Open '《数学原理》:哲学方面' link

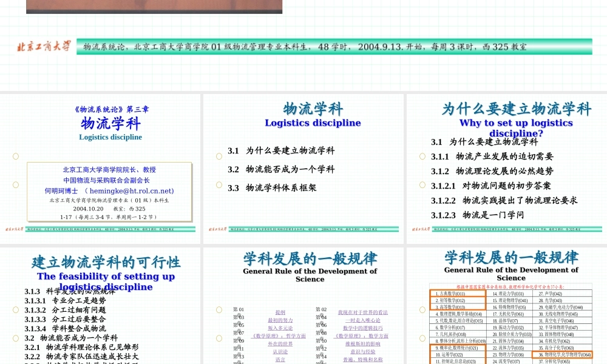coord(279,335)
